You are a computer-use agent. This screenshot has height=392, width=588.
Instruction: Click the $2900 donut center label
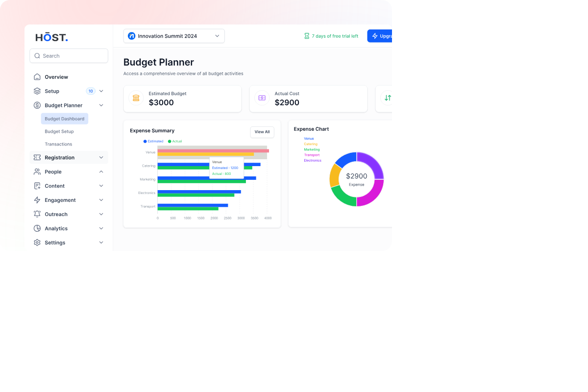357,176
